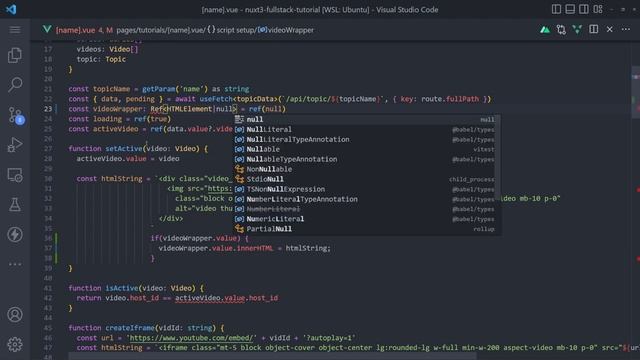
Task: Select 'Nullable' suggestion from vitest
Action: pyautogui.click(x=364, y=149)
